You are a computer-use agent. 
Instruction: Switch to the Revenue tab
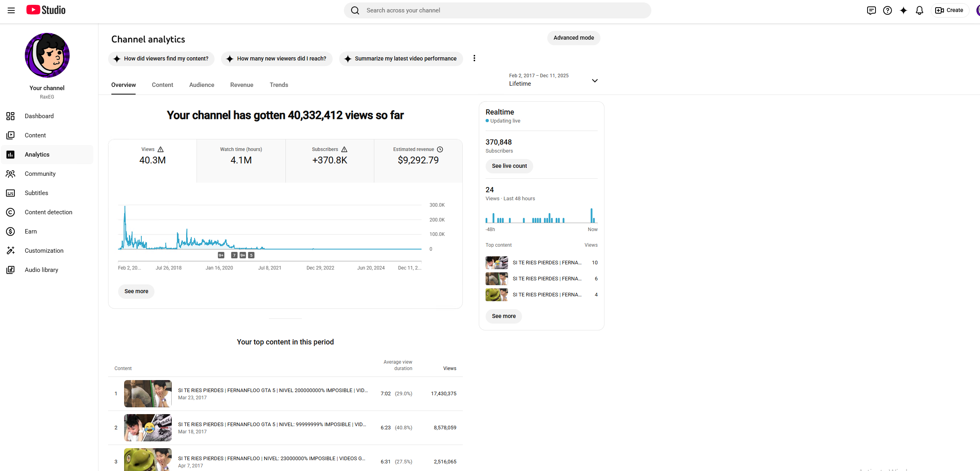[x=241, y=85]
